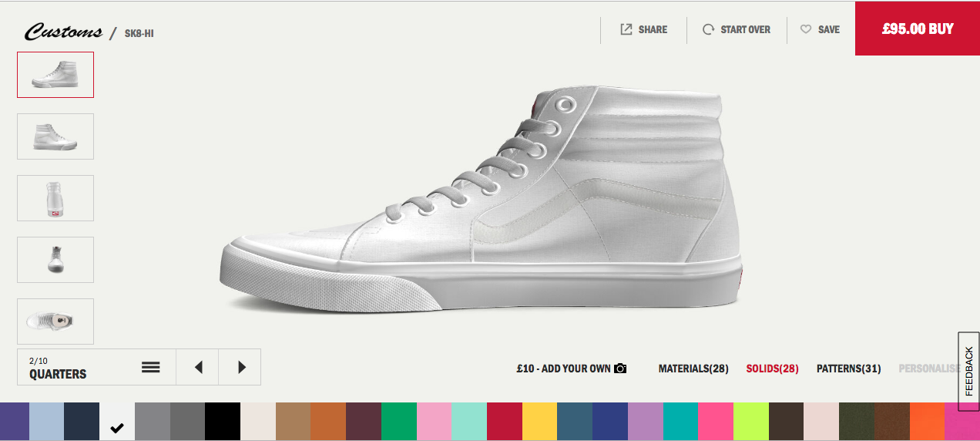
Task: Pick the yellow color swatch
Action: [x=540, y=422]
